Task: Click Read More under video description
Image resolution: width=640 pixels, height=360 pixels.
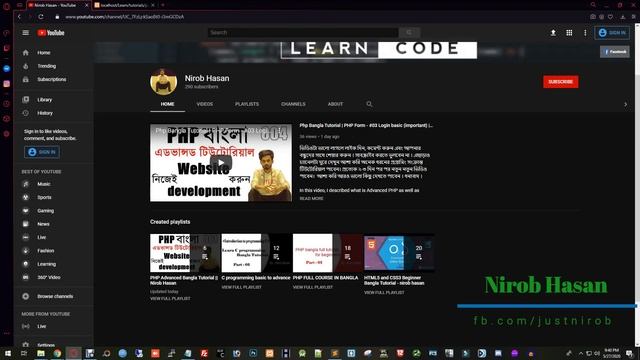Action: coord(311,198)
